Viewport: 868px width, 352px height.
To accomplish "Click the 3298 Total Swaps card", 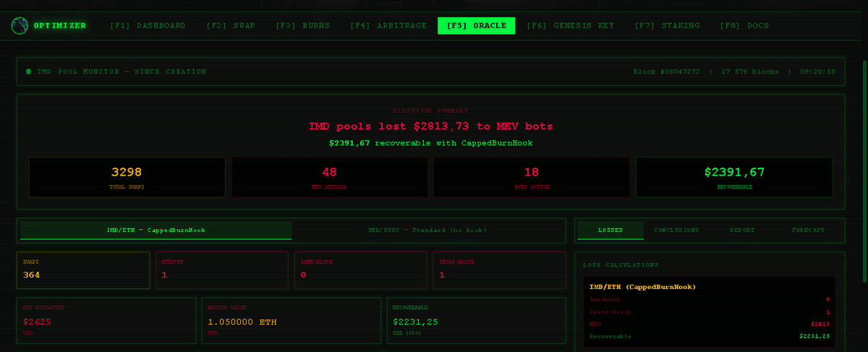I will tap(127, 177).
